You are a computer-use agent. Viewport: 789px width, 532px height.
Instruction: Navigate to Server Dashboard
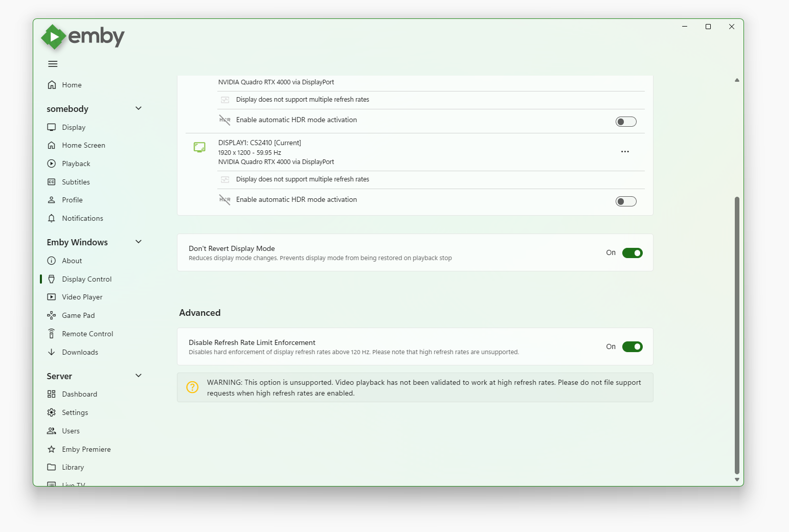[x=79, y=394]
